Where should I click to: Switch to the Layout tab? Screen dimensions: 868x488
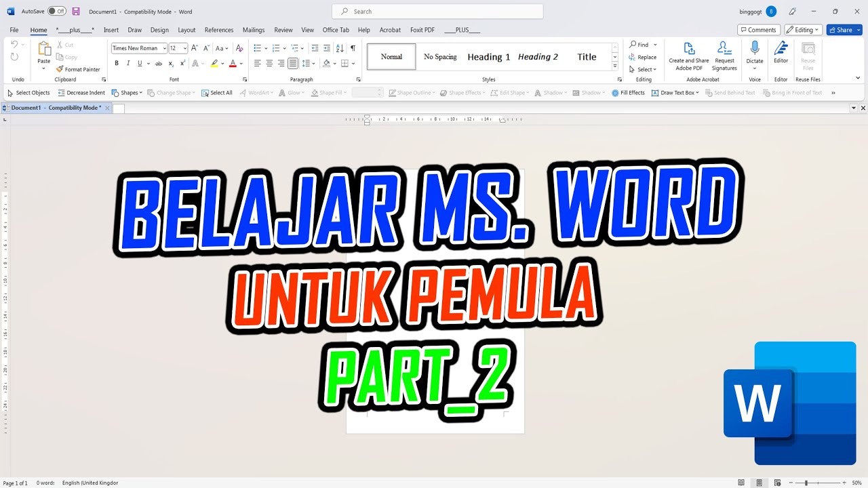click(x=186, y=30)
